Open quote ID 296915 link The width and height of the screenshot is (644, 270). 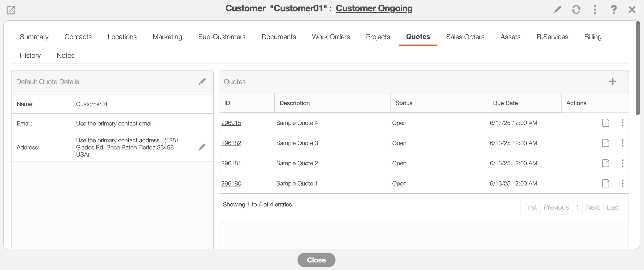pos(231,123)
